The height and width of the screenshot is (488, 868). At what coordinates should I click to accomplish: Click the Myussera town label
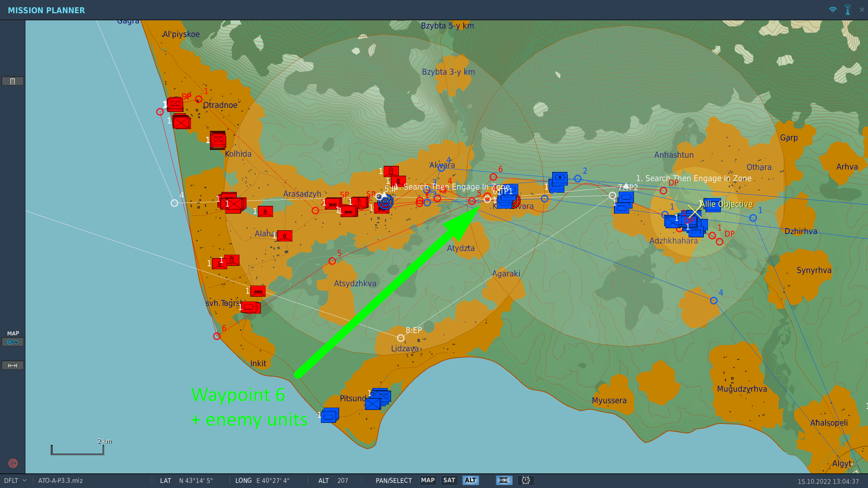[609, 401]
